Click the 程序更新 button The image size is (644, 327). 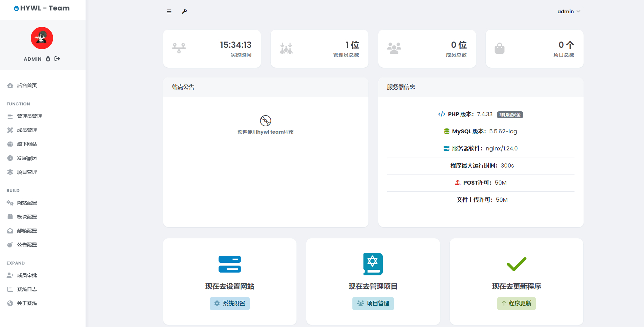[516, 304]
